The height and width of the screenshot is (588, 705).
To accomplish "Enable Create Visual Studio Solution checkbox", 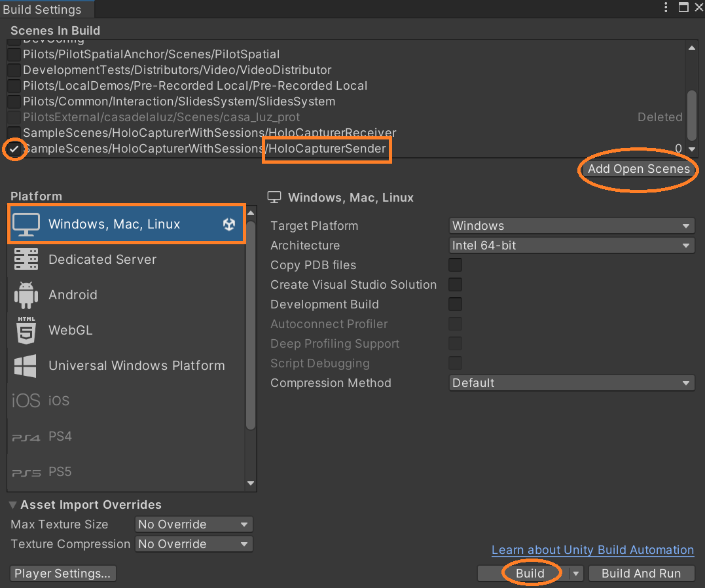I will click(455, 285).
